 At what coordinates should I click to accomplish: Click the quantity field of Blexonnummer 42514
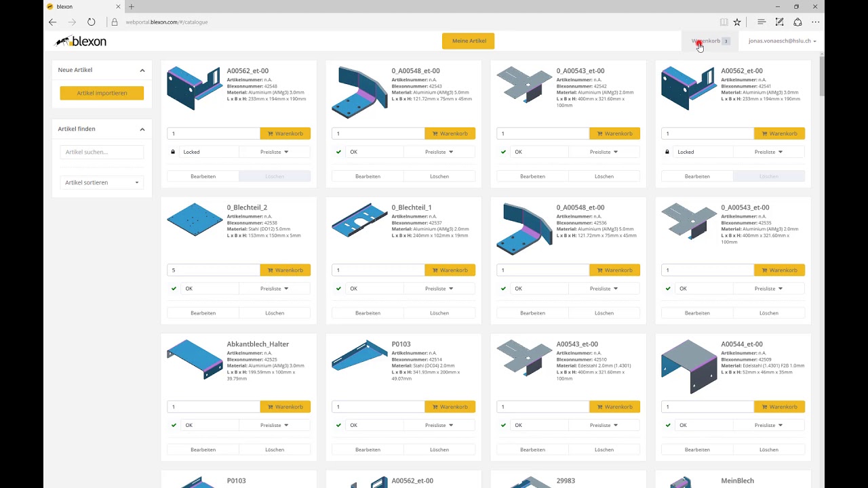click(378, 407)
